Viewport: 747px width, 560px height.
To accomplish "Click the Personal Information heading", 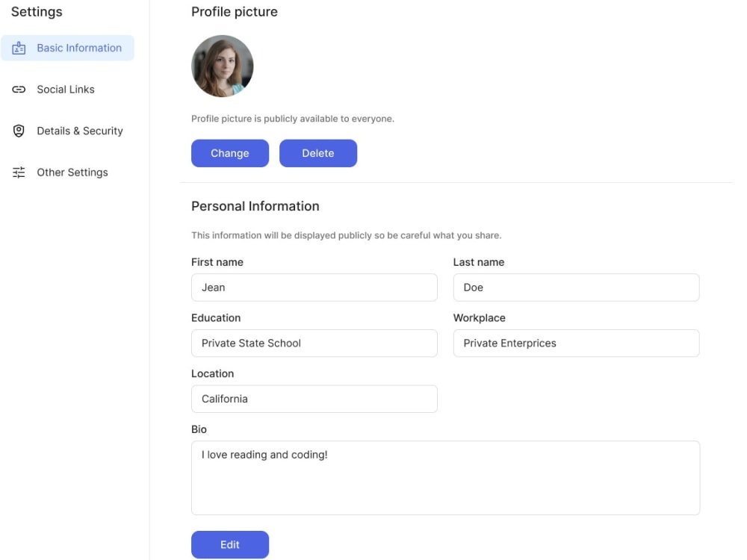I will pyautogui.click(x=255, y=206).
